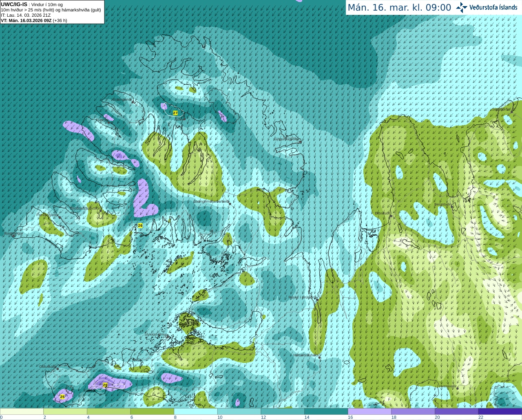
Task: Select the 8–10 m/s pale cyan legend swatch
Action: tap(196, 411)
